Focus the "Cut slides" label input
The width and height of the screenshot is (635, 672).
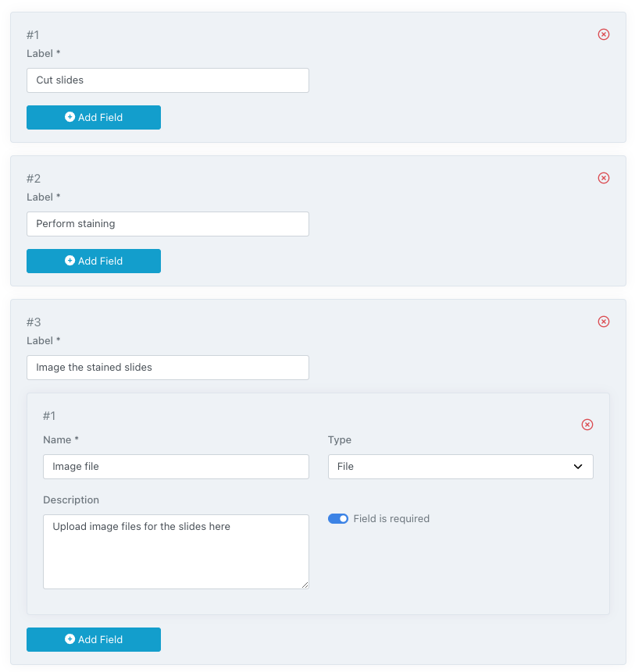(168, 80)
